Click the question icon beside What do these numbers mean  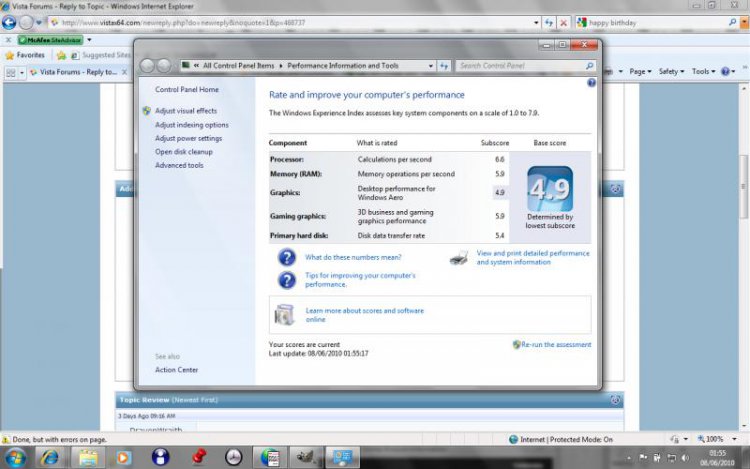coord(287,257)
